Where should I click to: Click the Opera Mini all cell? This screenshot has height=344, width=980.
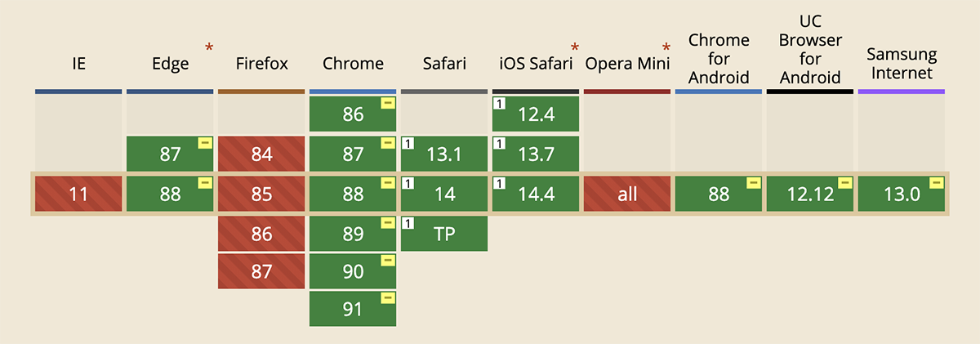tap(627, 194)
